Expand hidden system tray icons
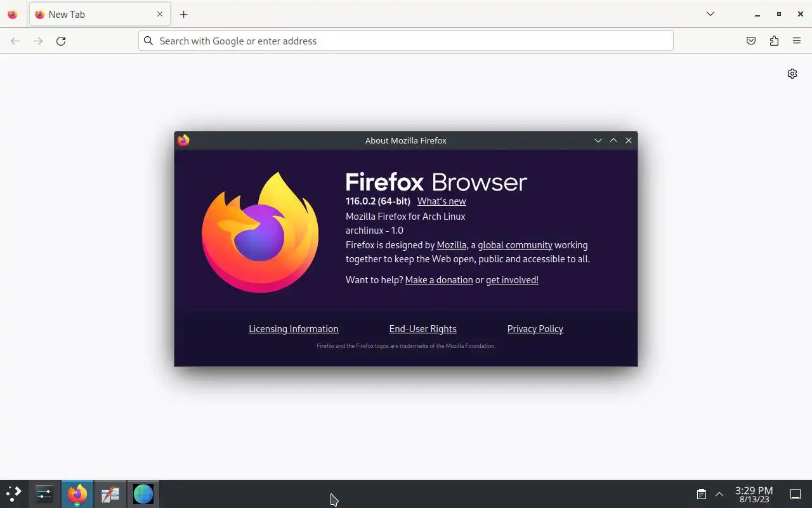This screenshot has height=508, width=812. [x=719, y=494]
